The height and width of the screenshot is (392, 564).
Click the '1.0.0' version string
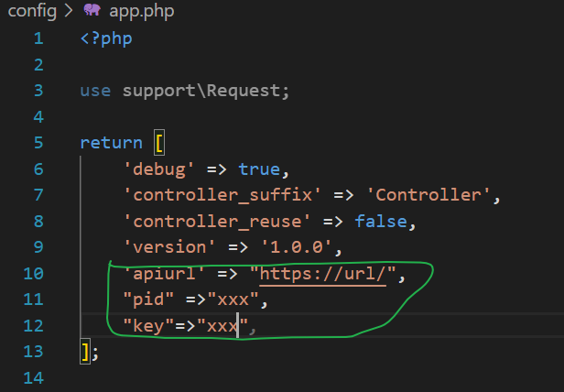click(297, 247)
